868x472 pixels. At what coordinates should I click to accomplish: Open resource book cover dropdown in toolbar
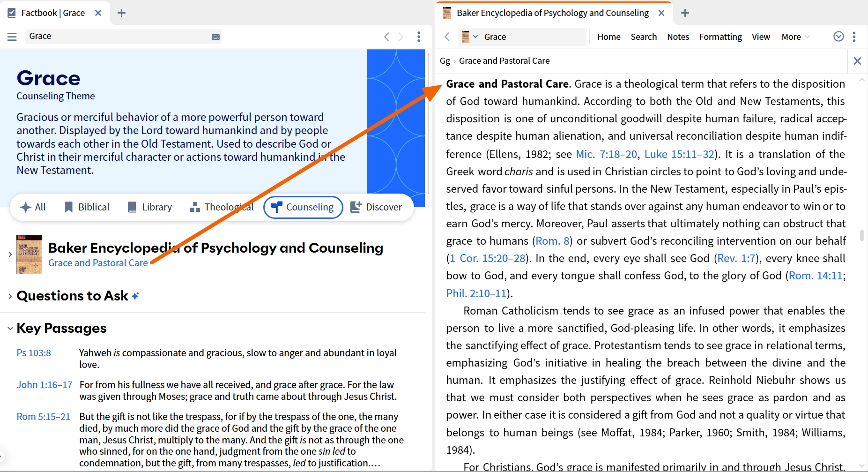point(469,37)
